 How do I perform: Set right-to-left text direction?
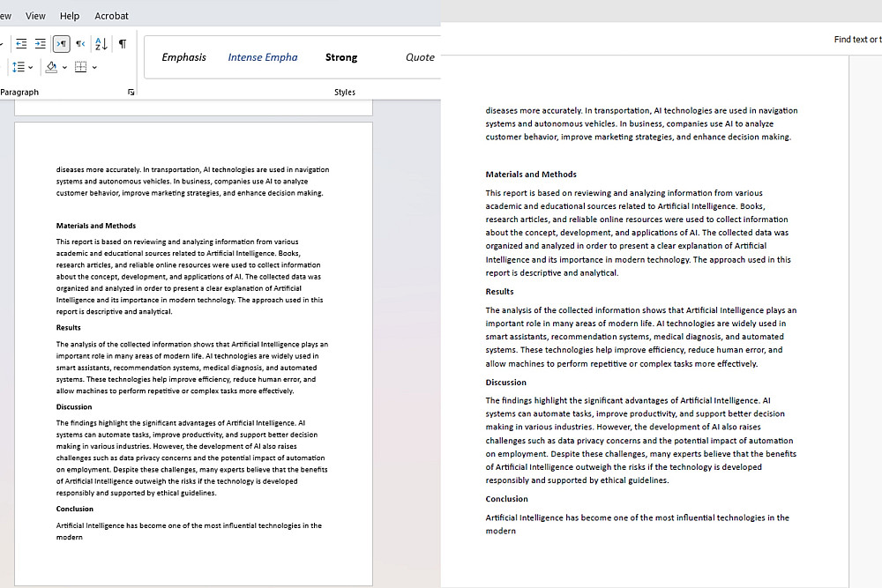coord(81,44)
